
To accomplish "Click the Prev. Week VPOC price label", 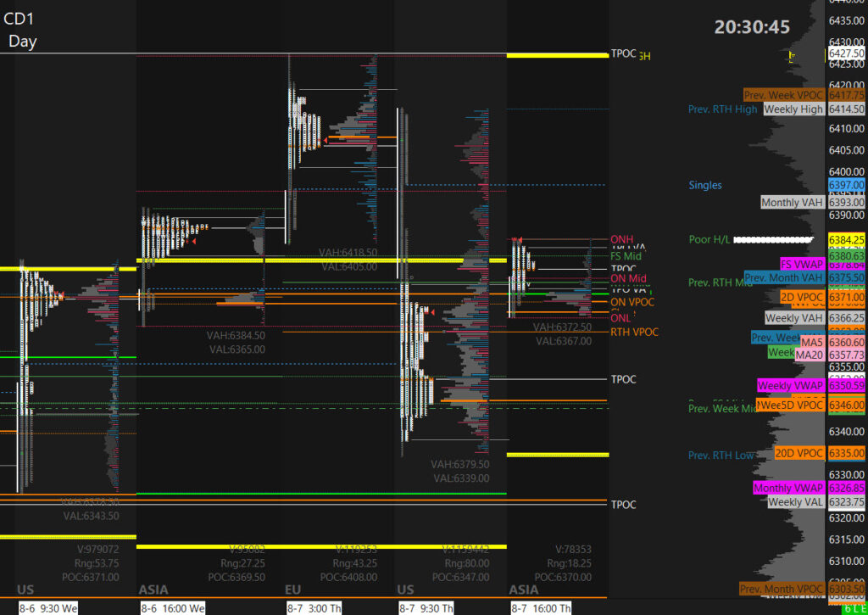I will pos(784,95).
